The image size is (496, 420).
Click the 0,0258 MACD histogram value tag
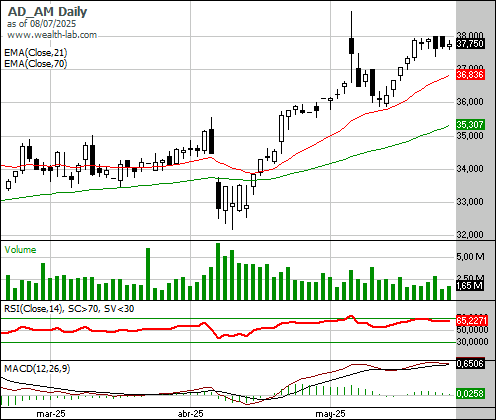(x=470, y=394)
